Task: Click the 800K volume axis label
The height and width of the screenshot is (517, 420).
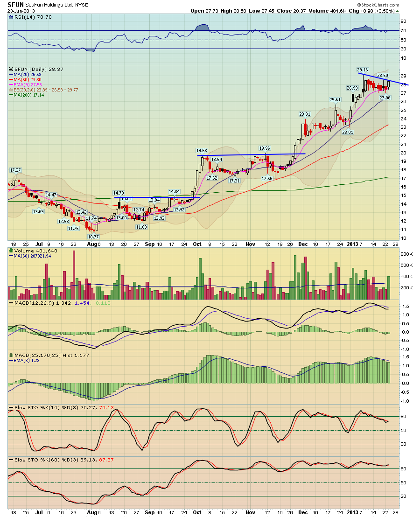Action: point(406,254)
